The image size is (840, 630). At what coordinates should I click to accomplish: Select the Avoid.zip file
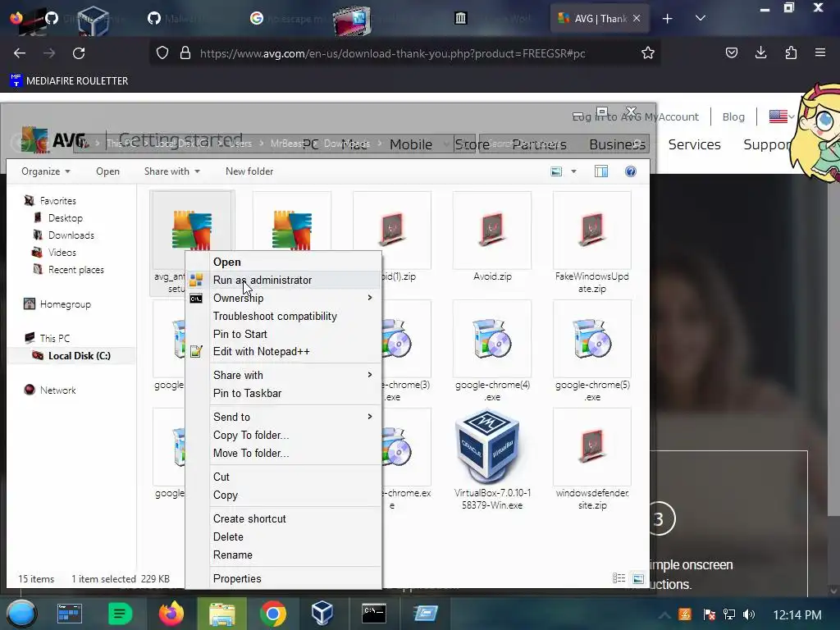point(492,237)
